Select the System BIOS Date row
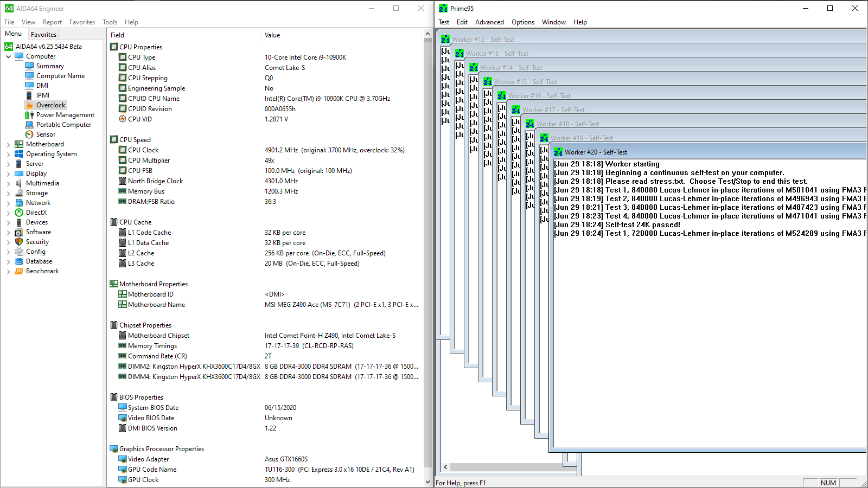 point(265,408)
